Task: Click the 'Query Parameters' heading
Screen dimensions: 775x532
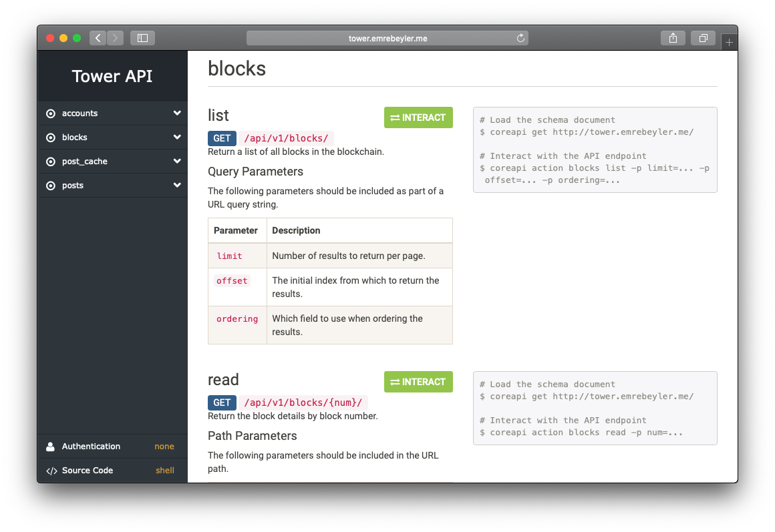Action: [x=255, y=172]
